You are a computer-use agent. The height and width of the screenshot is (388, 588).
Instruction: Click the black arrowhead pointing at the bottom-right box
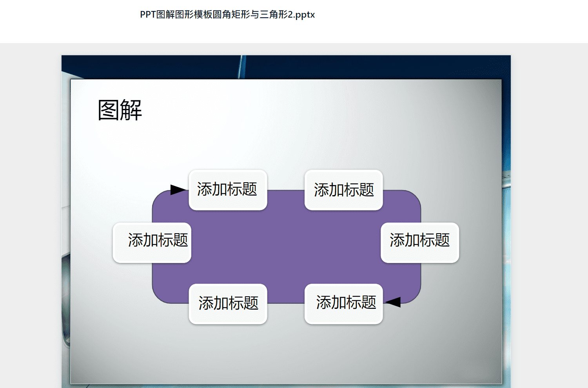(x=393, y=302)
